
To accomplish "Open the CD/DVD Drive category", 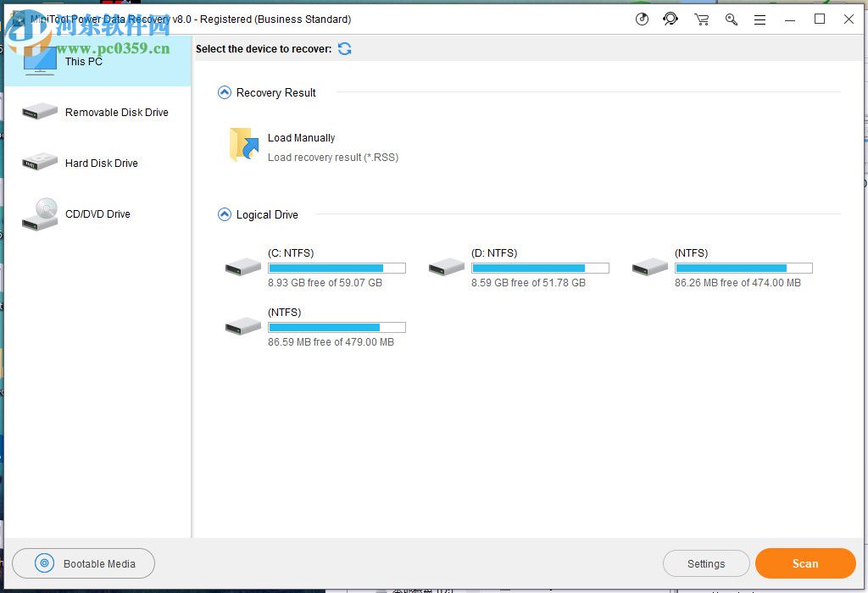I will point(39,213).
